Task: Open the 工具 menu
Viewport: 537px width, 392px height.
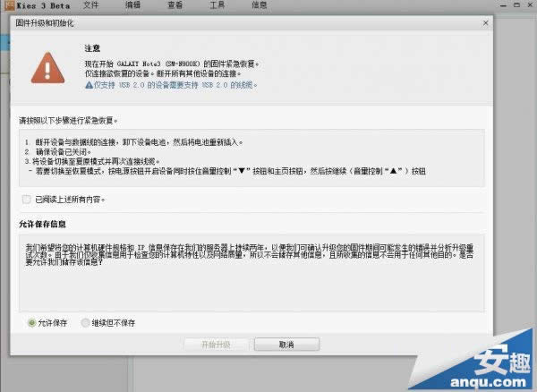Action: (217, 5)
